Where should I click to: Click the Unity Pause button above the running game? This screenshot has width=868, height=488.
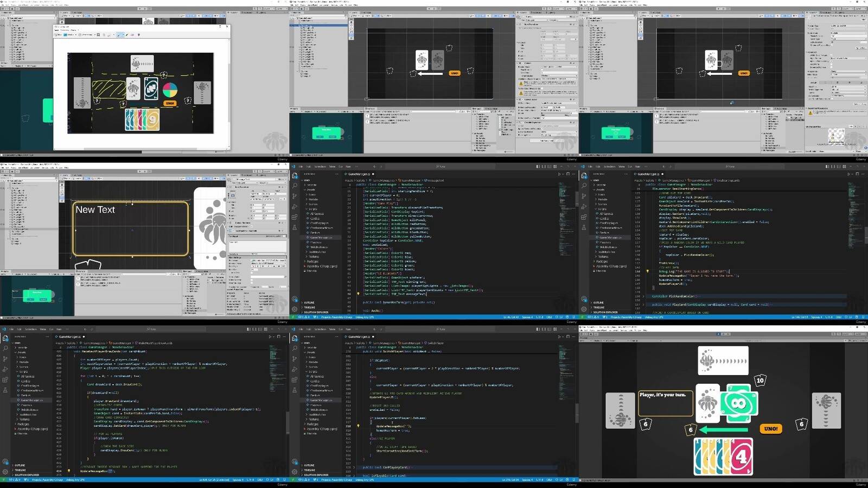[x=724, y=334]
